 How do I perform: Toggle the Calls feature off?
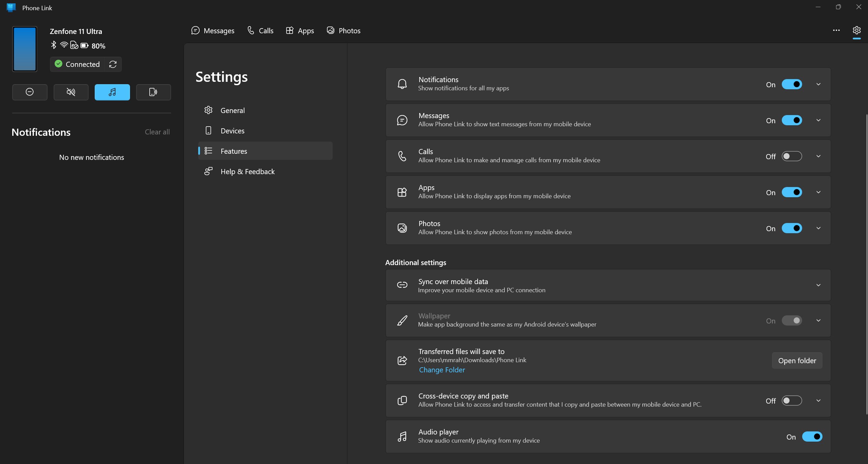coord(792,156)
